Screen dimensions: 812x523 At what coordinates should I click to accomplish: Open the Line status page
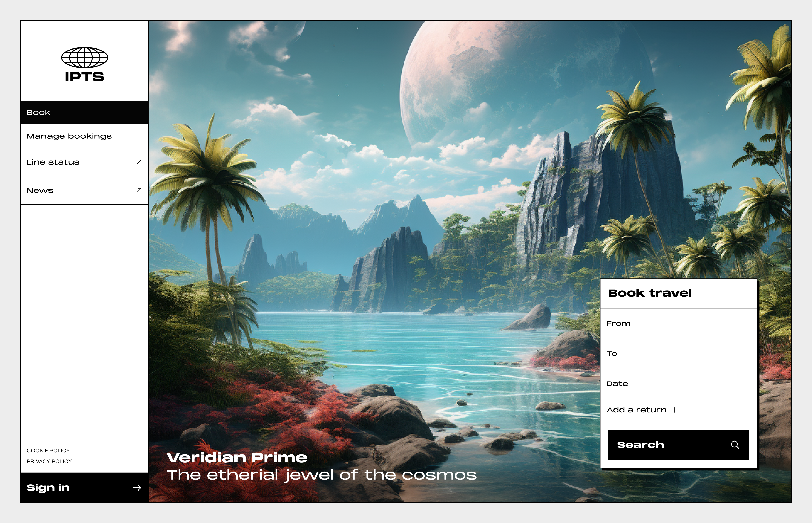coord(84,162)
